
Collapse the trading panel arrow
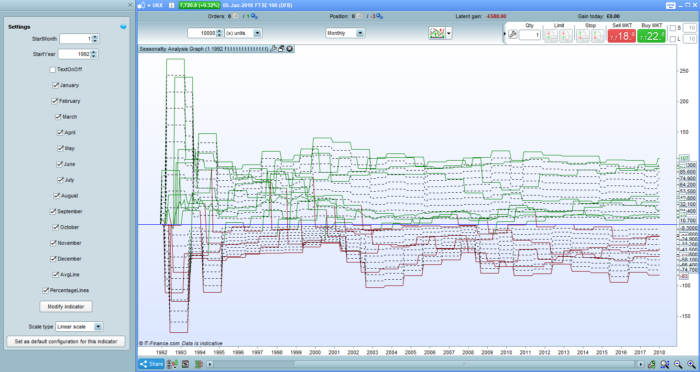(x=505, y=33)
